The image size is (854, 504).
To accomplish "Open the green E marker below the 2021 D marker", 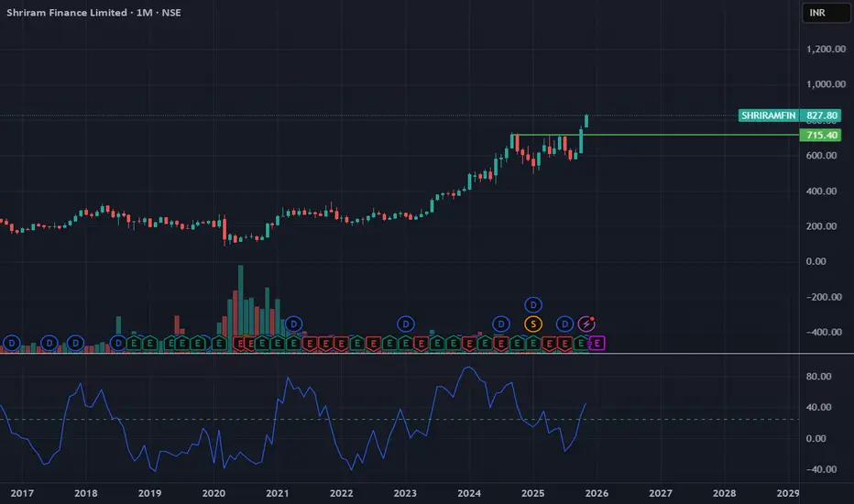I will [293, 344].
